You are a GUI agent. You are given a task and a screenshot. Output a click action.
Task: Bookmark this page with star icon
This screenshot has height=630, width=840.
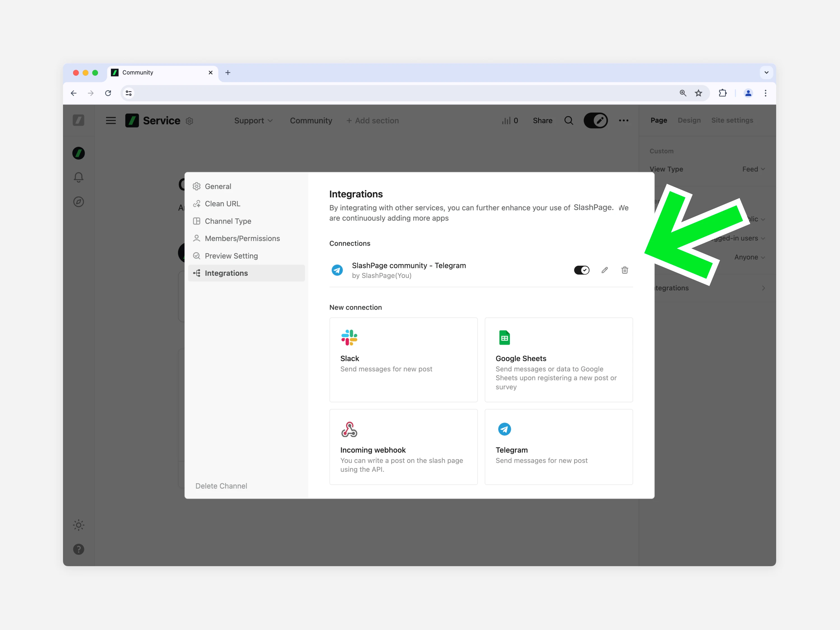pos(698,93)
